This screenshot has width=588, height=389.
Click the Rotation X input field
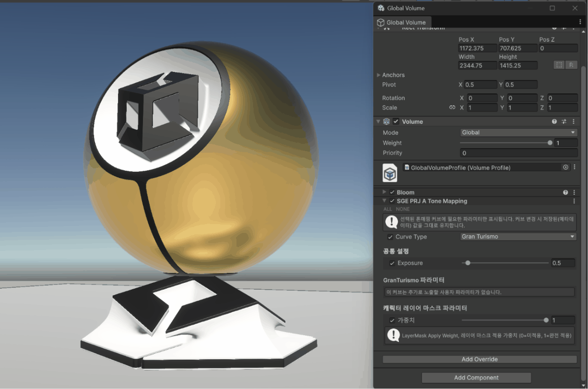pos(482,98)
